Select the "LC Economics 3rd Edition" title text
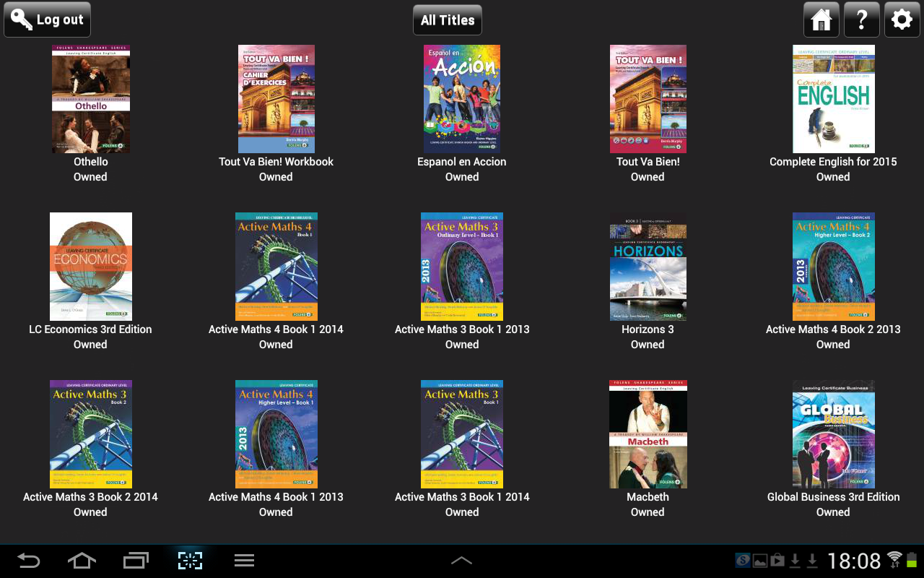Screen dimensions: 924x578 91,329
